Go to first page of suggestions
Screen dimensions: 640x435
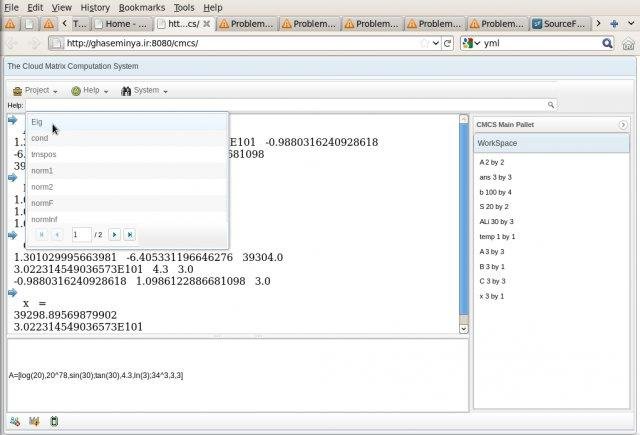[42, 235]
